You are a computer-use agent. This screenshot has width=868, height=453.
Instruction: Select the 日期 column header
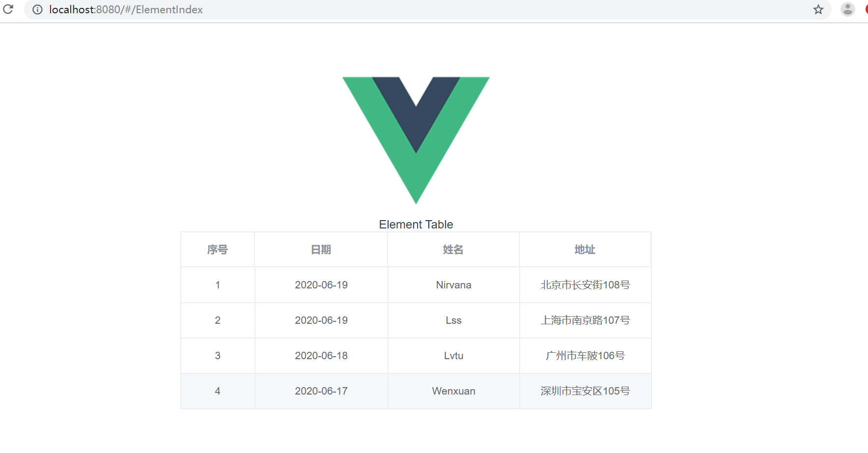point(321,249)
